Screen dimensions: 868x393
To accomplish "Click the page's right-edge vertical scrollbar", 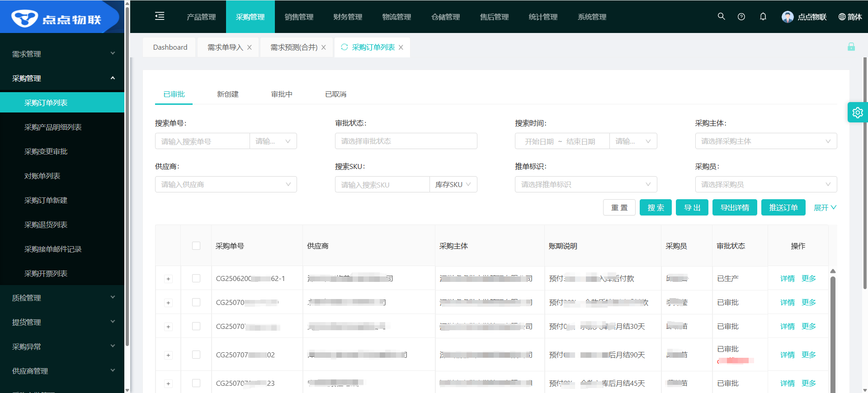I will pos(865,173).
